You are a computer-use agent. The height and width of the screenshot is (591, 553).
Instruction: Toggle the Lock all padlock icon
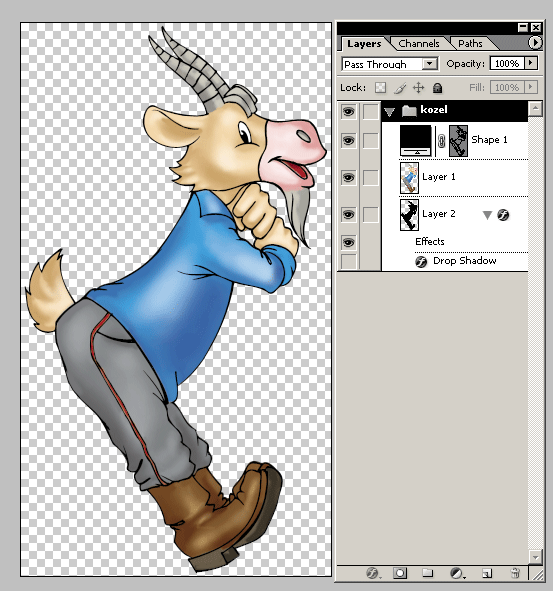pyautogui.click(x=437, y=88)
